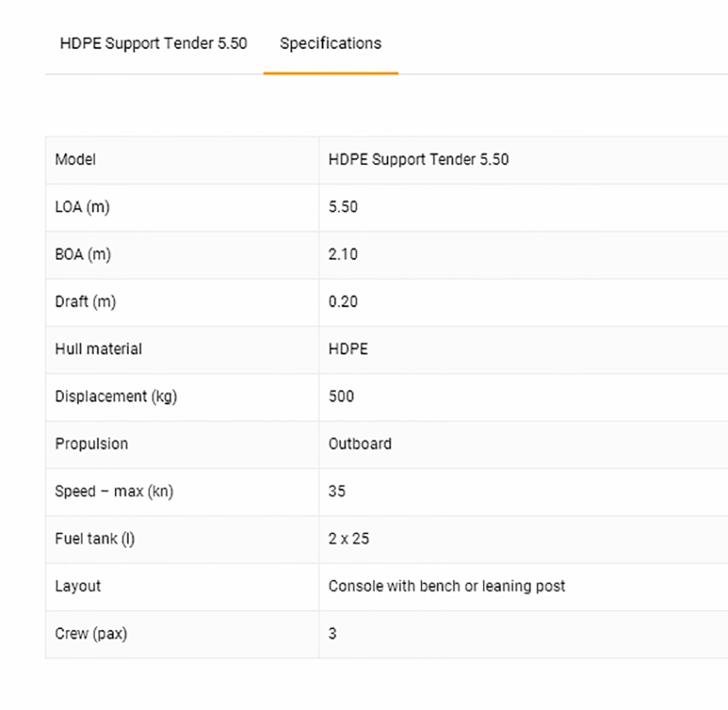
Task: Click the LOA value 5.50 cell
Action: (x=343, y=207)
